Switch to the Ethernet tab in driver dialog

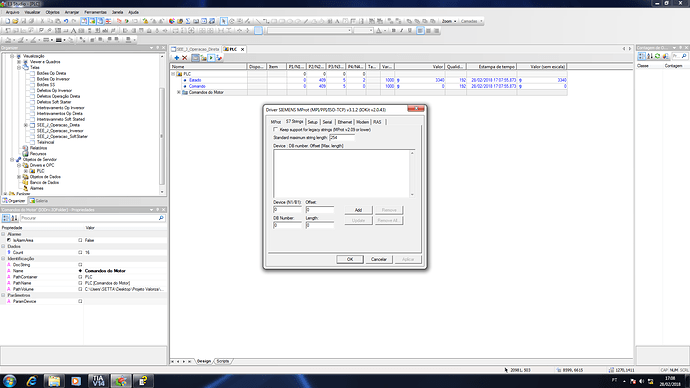pyautogui.click(x=345, y=122)
